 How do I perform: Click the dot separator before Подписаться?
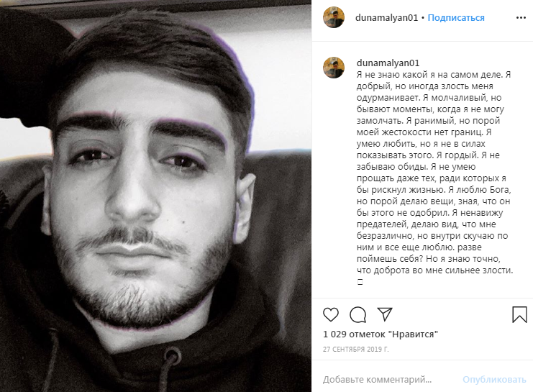click(423, 18)
